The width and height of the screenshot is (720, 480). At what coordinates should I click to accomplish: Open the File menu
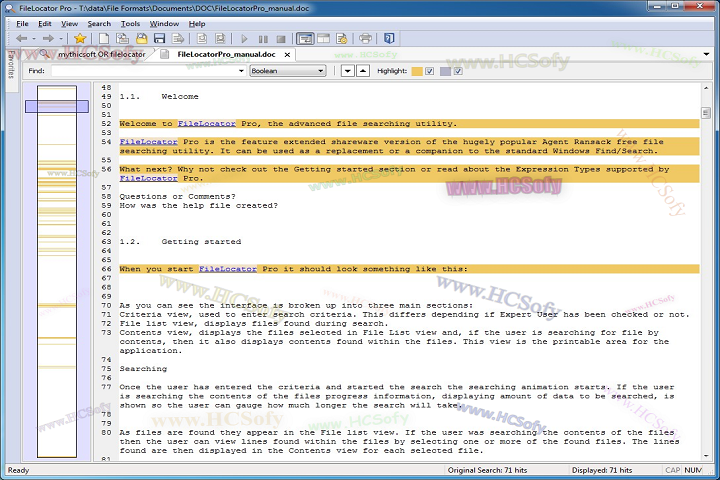tap(22, 24)
